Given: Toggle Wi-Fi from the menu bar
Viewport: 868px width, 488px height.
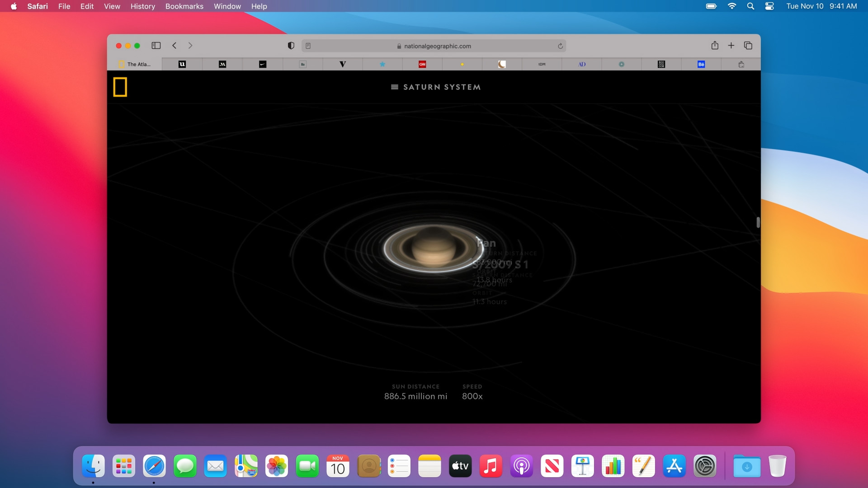Looking at the screenshot, I should point(732,6).
